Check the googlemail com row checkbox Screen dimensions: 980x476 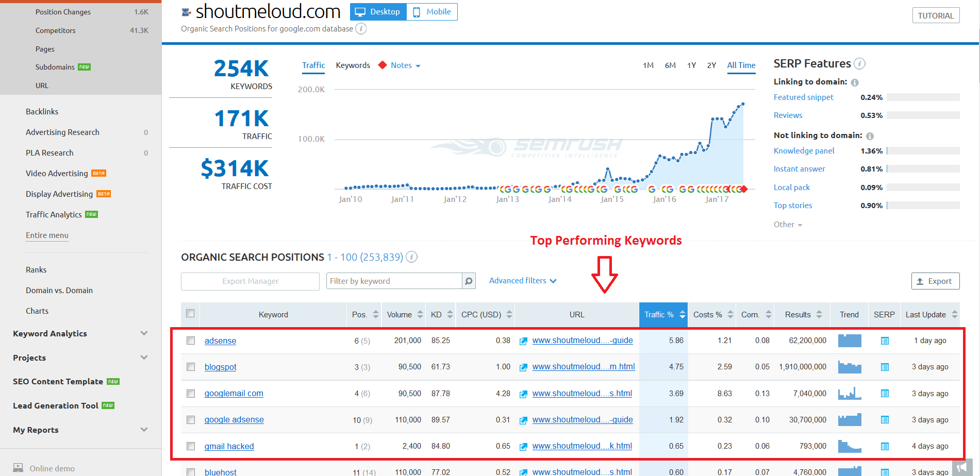[191, 394]
